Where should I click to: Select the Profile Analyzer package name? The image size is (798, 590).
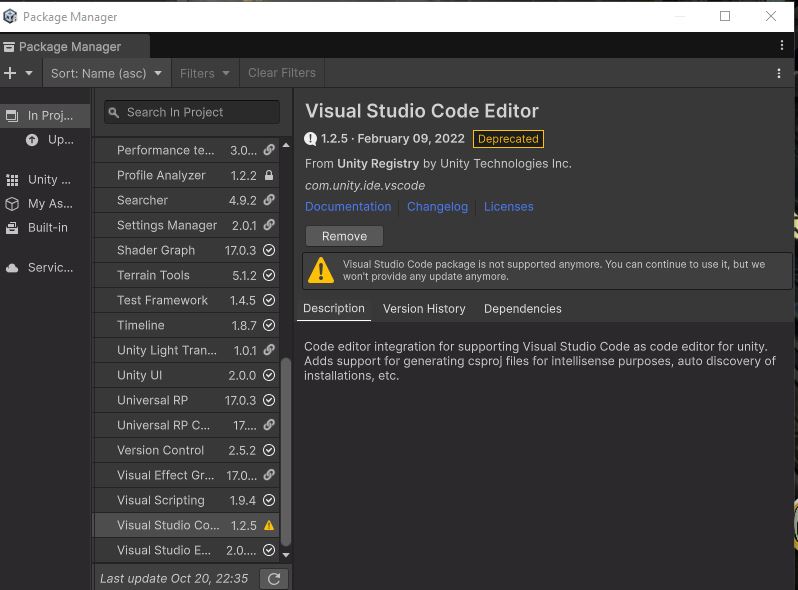click(x=161, y=175)
